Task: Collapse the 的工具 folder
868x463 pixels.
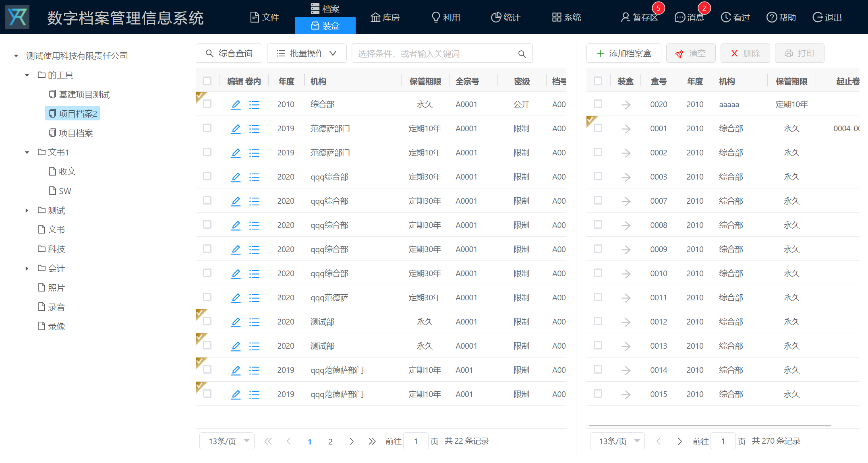Action: [27, 75]
